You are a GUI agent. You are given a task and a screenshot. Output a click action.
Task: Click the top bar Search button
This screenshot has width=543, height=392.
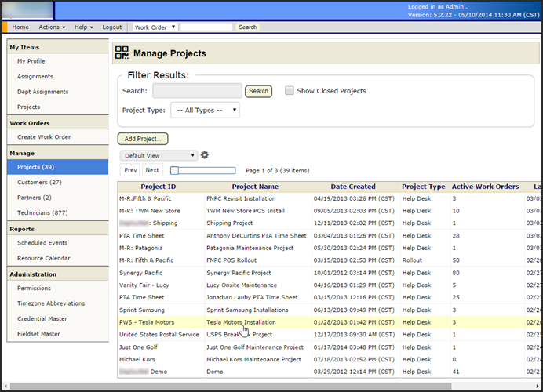coord(248,27)
